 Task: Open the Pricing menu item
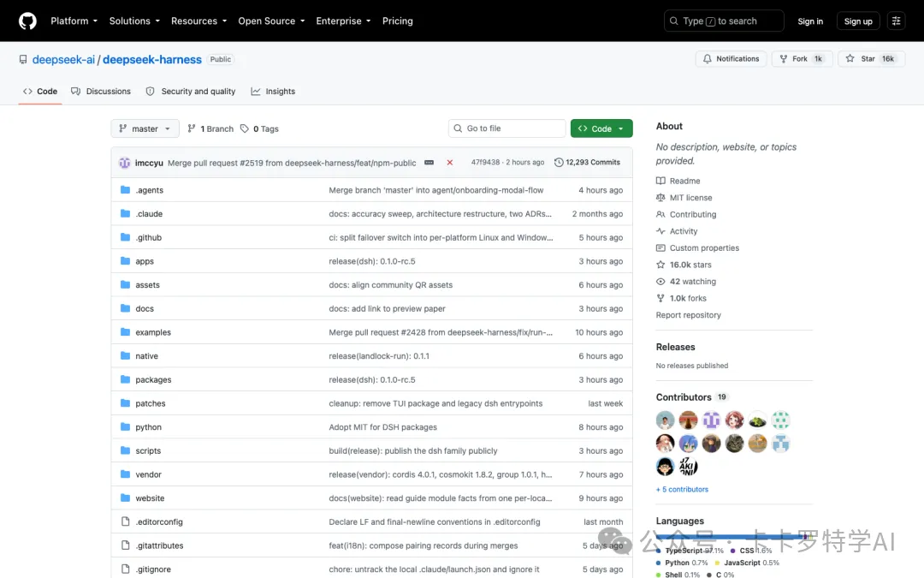[x=397, y=21]
